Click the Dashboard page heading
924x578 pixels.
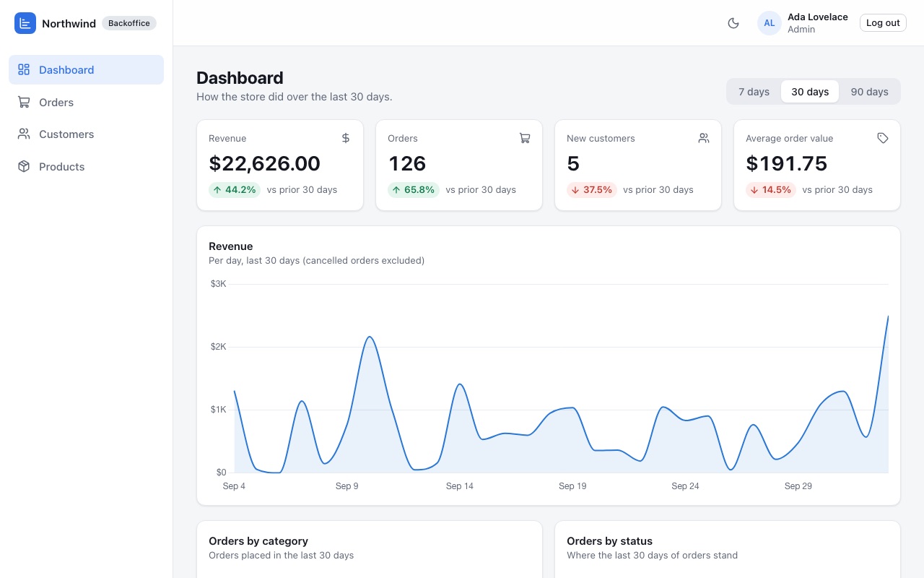coord(240,78)
